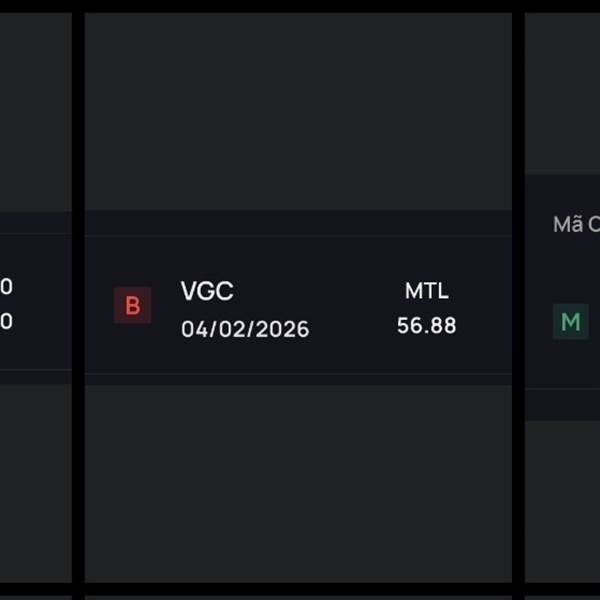
Task: Click the partially visible 'Mã C' column header
Action: point(575,225)
